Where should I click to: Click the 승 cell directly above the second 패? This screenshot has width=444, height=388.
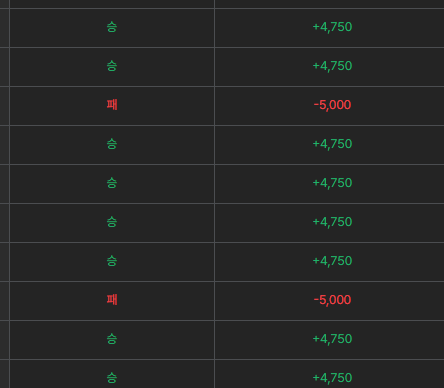click(x=112, y=262)
